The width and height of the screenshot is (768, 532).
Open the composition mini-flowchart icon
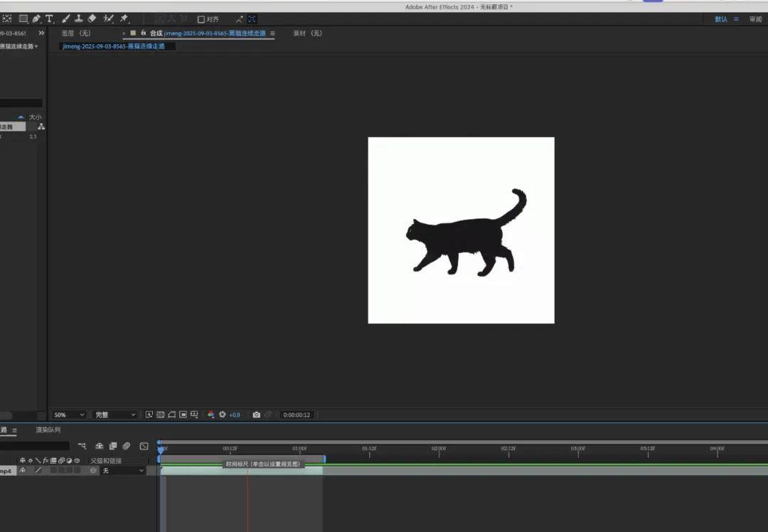82,446
